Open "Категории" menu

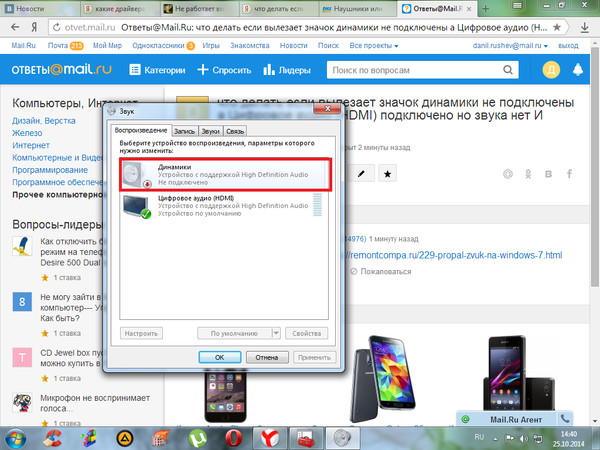[x=157, y=70]
